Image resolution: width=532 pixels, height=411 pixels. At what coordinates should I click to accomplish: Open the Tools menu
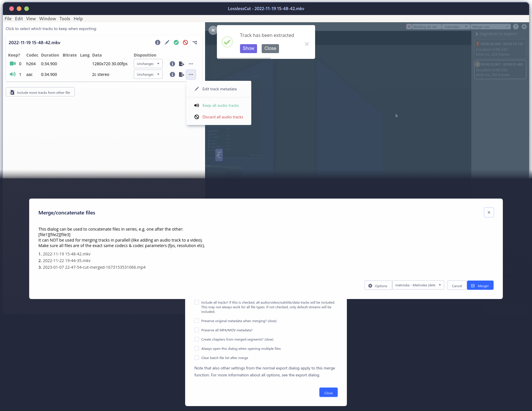point(65,18)
